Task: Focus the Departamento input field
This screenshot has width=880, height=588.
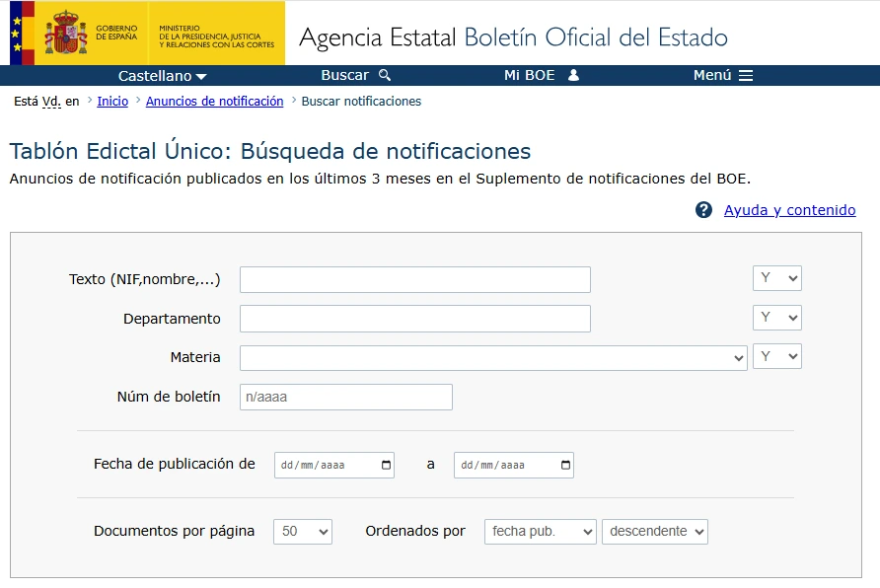Action: coord(414,319)
